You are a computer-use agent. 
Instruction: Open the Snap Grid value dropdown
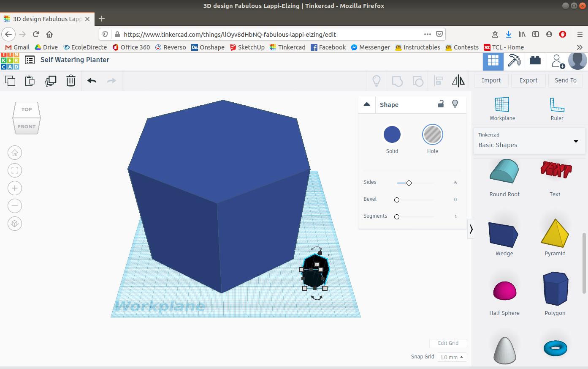[x=452, y=357]
